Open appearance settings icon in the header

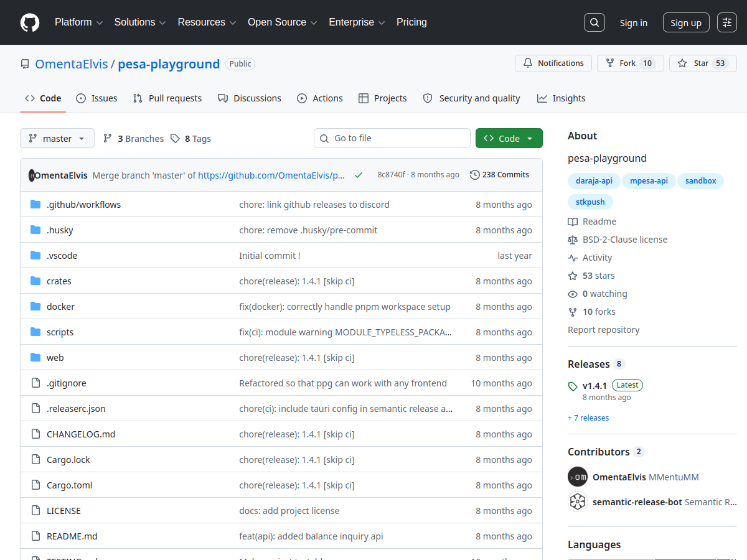point(727,22)
